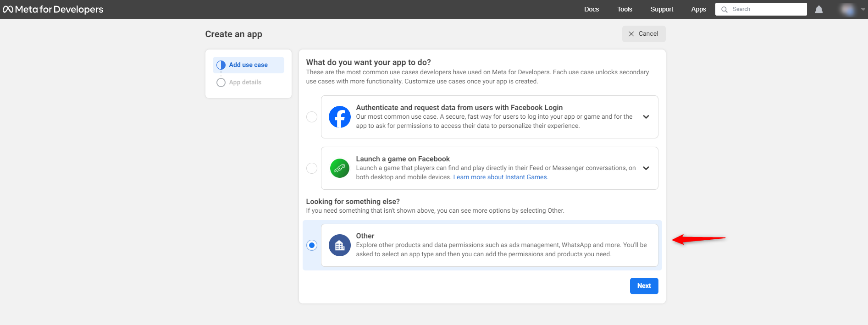The height and width of the screenshot is (325, 868).
Task: Open the notifications bell
Action: tap(818, 9)
